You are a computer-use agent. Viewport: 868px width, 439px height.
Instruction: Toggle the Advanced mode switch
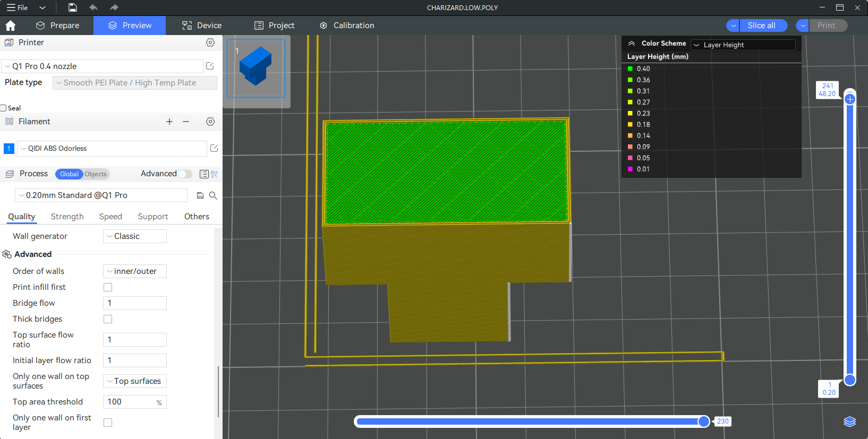click(185, 174)
